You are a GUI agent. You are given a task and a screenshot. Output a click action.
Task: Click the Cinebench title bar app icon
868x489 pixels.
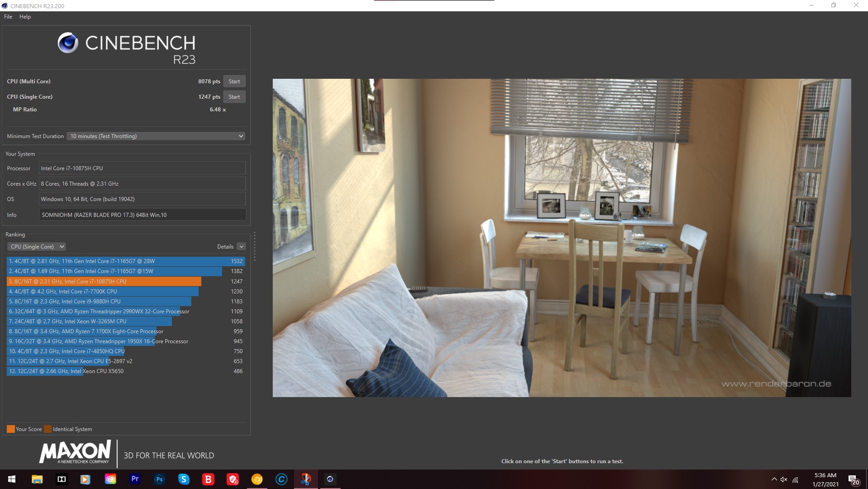[x=5, y=5]
